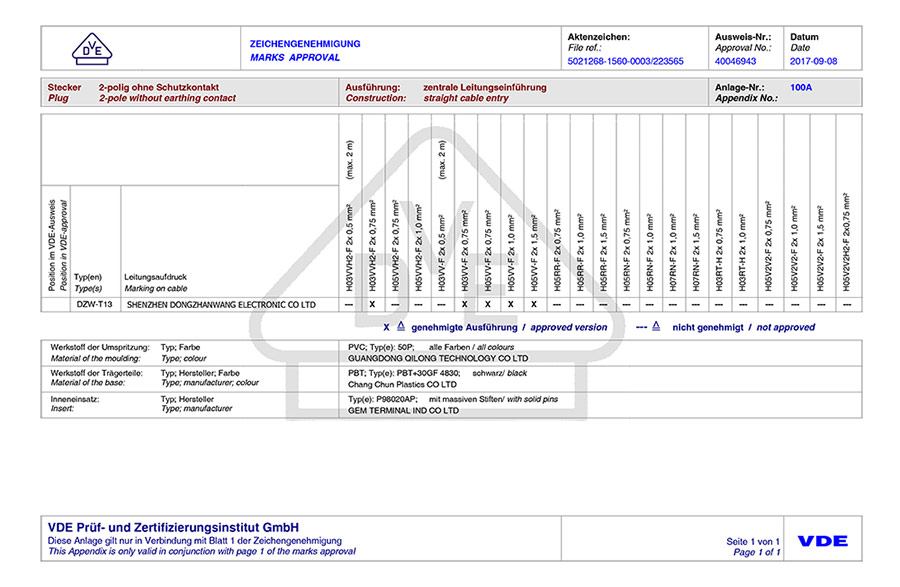Click the 'Seite 1 von 1' page indicator
The height and width of the screenshot is (587, 900).
tap(753, 541)
